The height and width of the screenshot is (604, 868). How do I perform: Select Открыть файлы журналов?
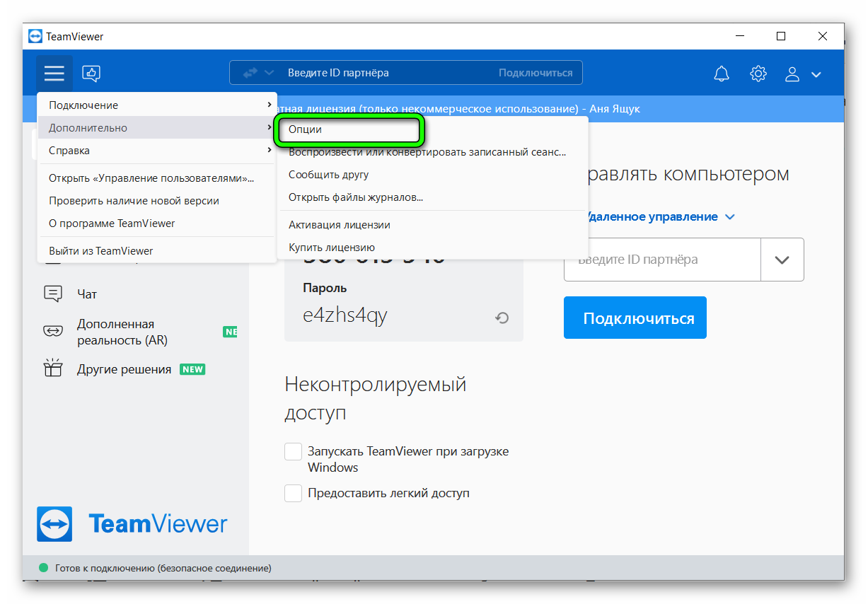(x=433, y=197)
